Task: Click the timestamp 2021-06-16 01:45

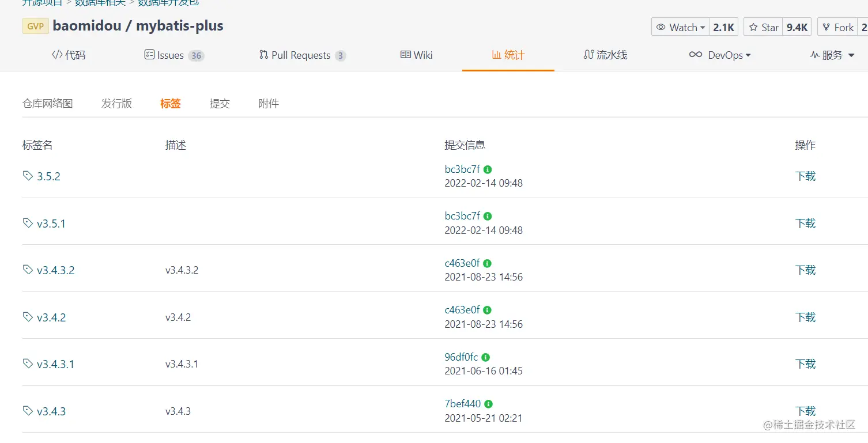Action: tap(484, 371)
